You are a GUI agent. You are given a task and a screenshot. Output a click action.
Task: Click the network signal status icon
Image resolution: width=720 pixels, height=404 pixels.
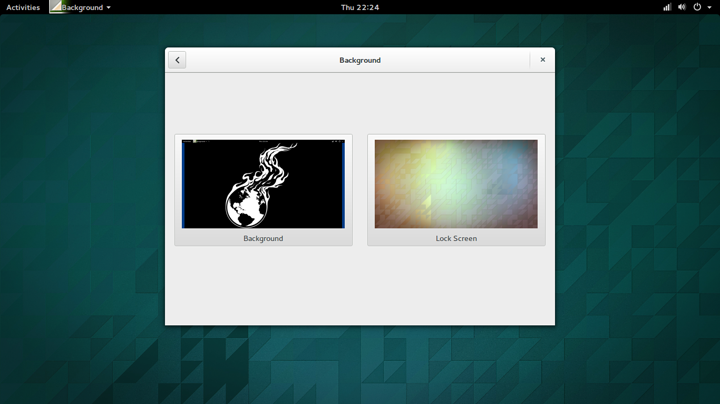pos(667,7)
